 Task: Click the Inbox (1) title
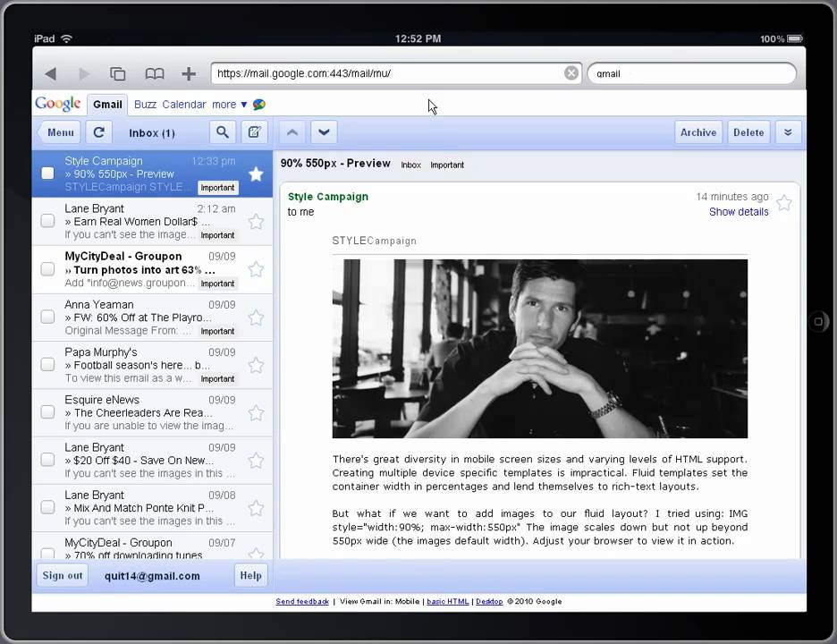pos(152,133)
